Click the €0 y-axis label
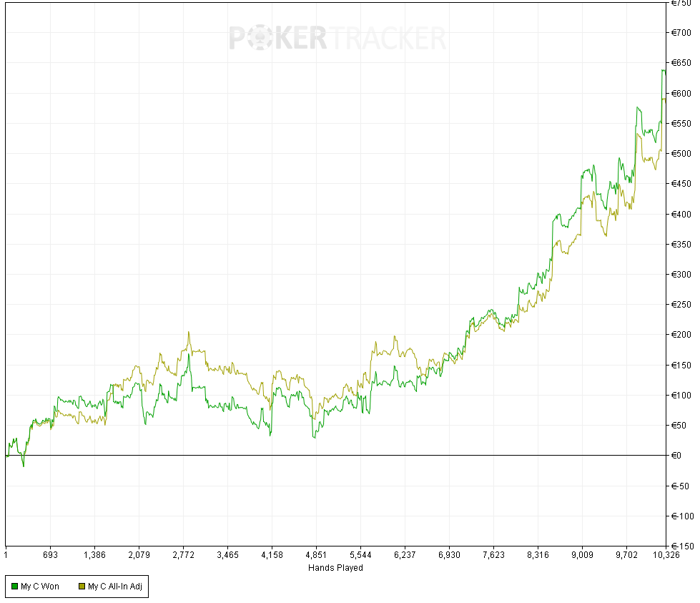The image size is (700, 603). pyautogui.click(x=676, y=456)
